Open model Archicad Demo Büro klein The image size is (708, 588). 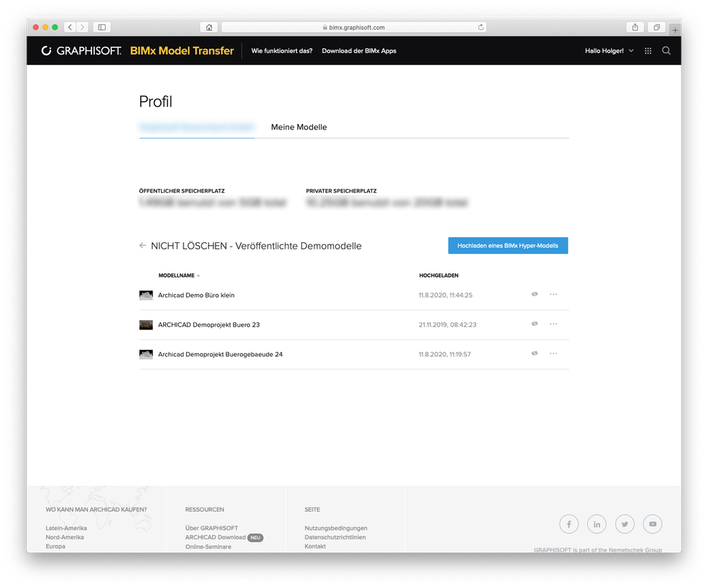tap(196, 295)
